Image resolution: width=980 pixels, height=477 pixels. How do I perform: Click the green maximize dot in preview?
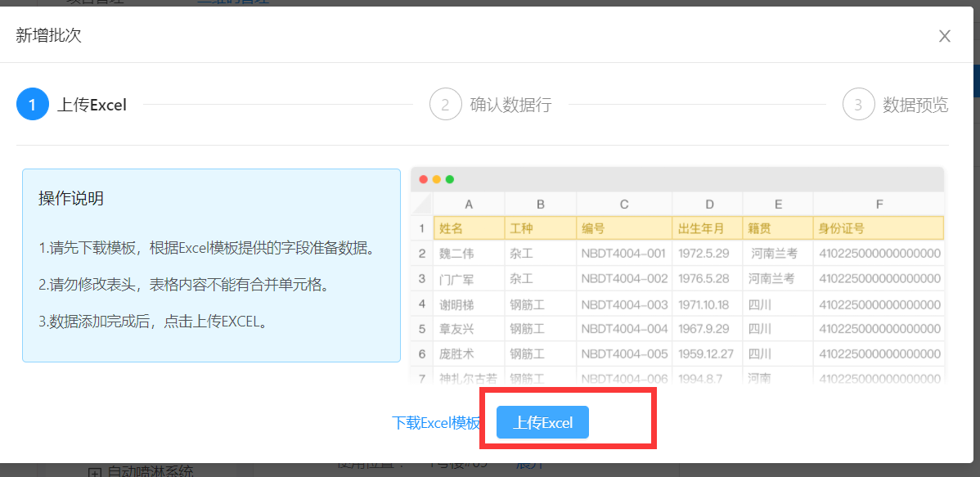[449, 179]
